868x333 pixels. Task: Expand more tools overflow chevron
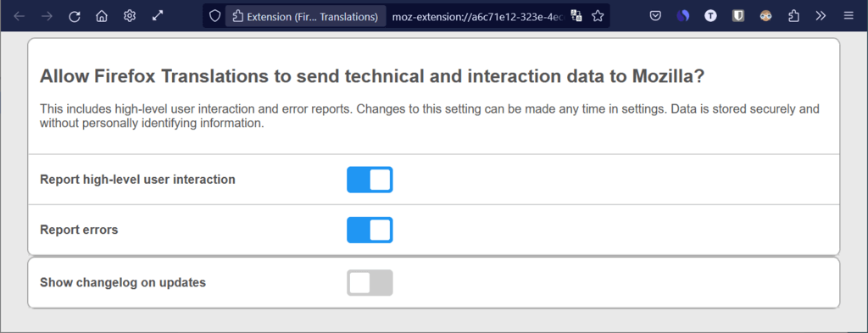tap(821, 16)
